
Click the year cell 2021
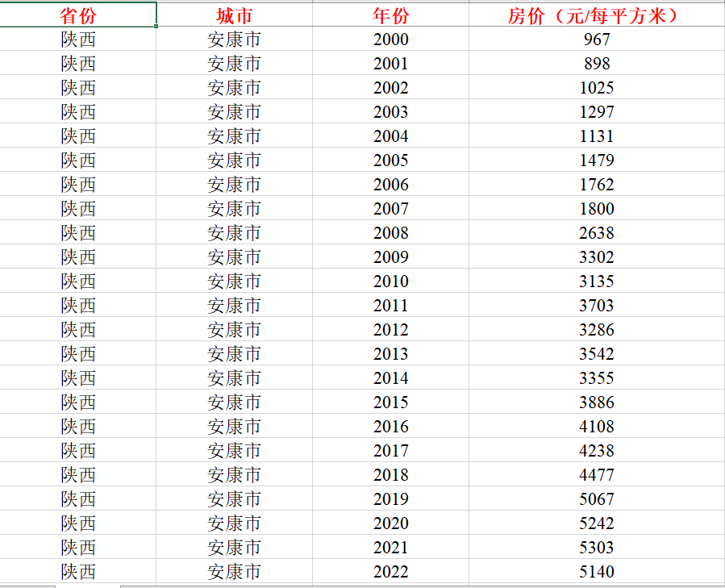(390, 547)
